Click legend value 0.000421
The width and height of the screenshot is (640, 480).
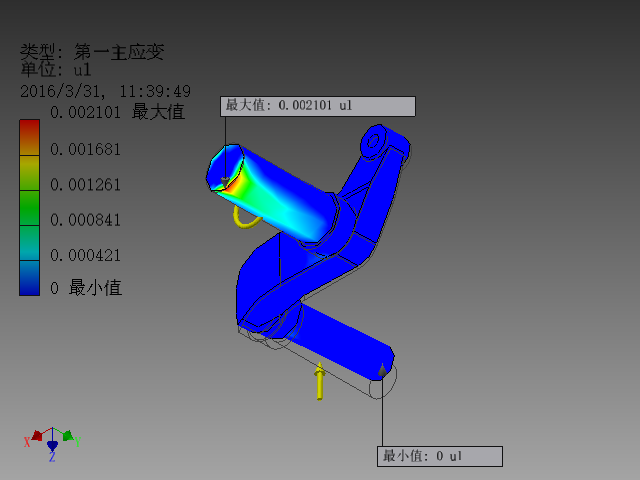click(x=85, y=255)
